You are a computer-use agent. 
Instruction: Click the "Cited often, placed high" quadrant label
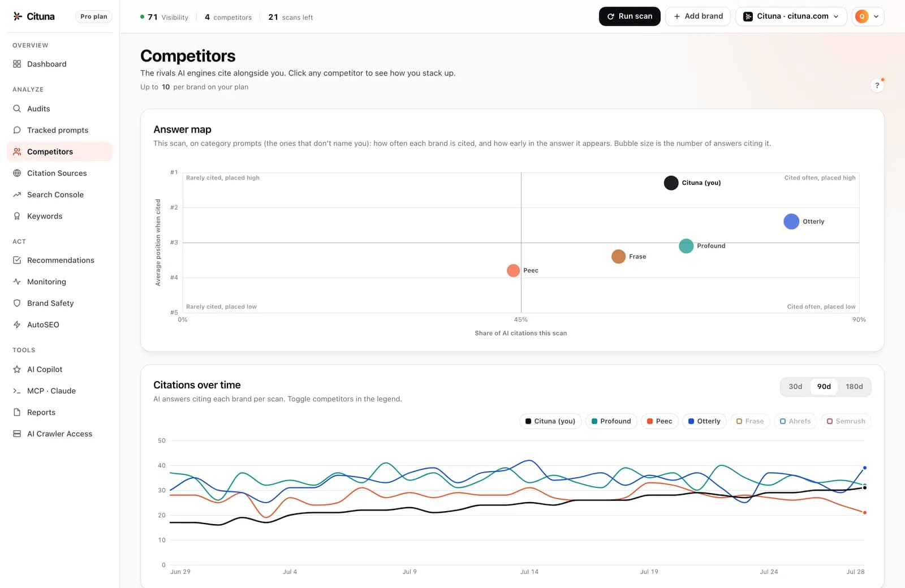(820, 178)
